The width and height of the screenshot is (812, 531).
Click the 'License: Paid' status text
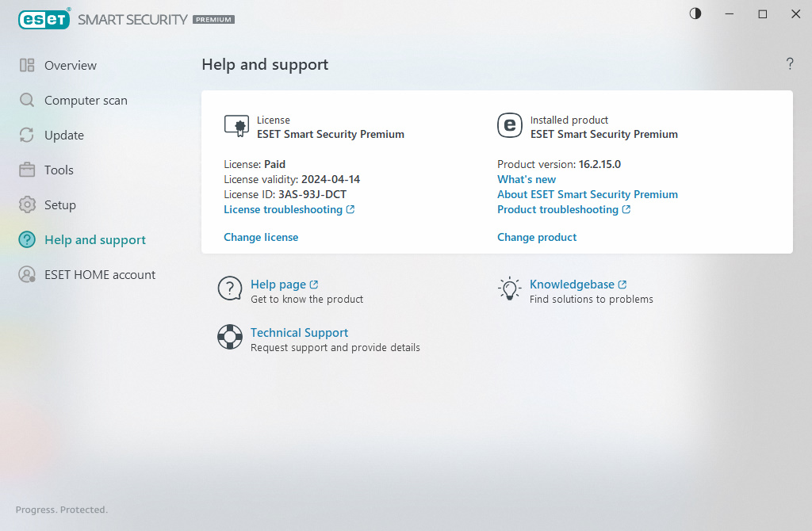255,165
